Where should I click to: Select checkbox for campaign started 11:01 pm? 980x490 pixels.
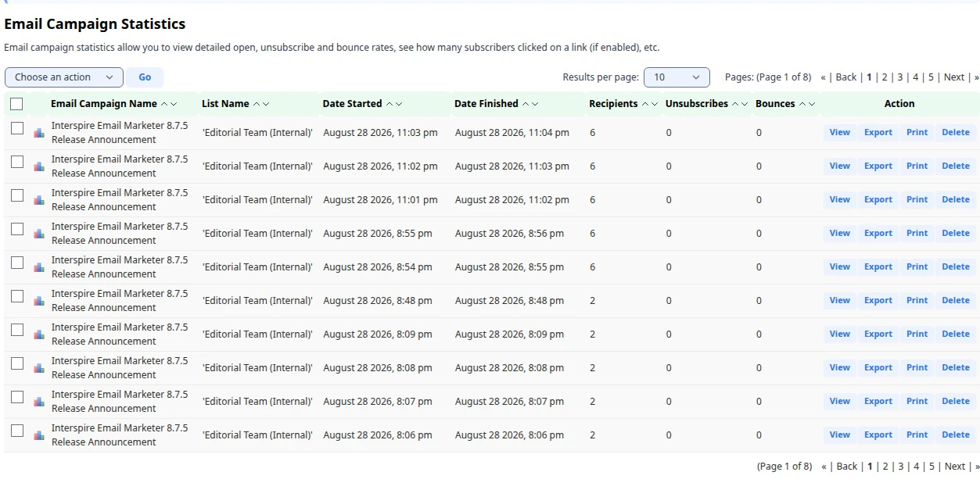17,195
